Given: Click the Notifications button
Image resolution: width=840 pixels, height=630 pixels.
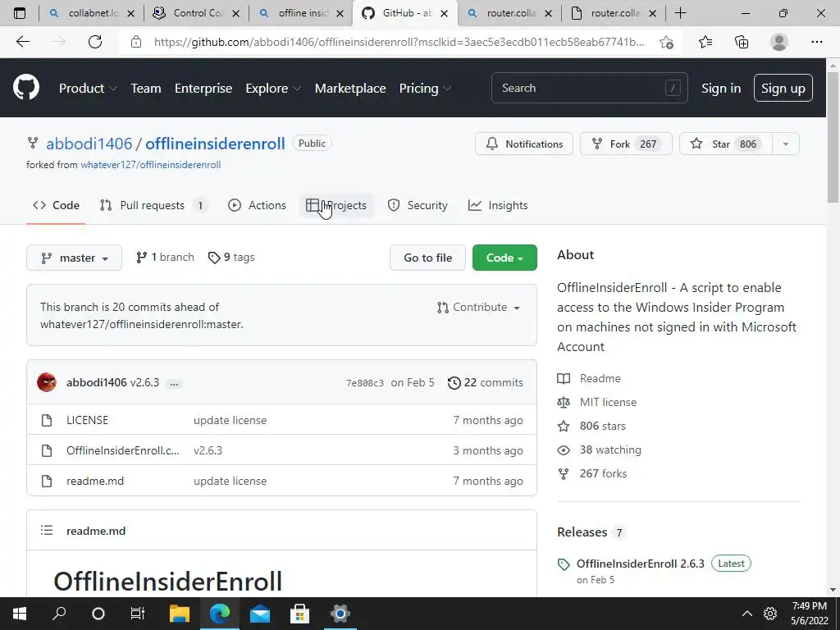Looking at the screenshot, I should [x=524, y=144].
